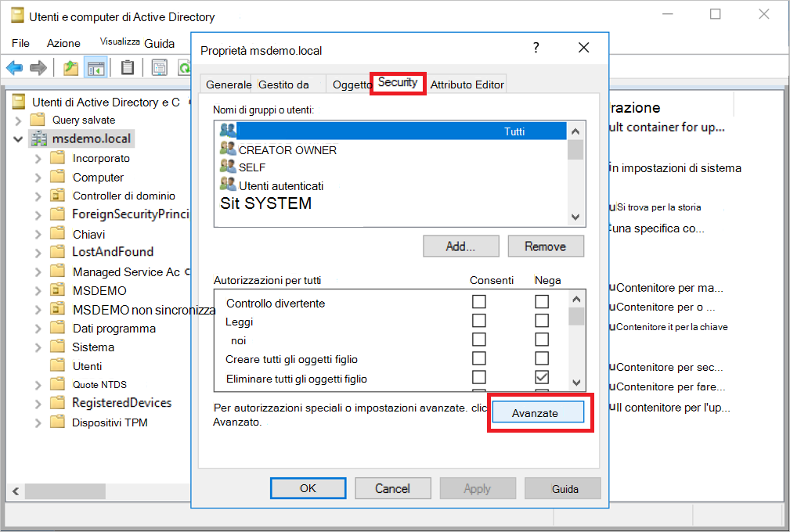790x532 pixels.
Task: Expand the Quote NTDS node
Action: pyautogui.click(x=38, y=386)
